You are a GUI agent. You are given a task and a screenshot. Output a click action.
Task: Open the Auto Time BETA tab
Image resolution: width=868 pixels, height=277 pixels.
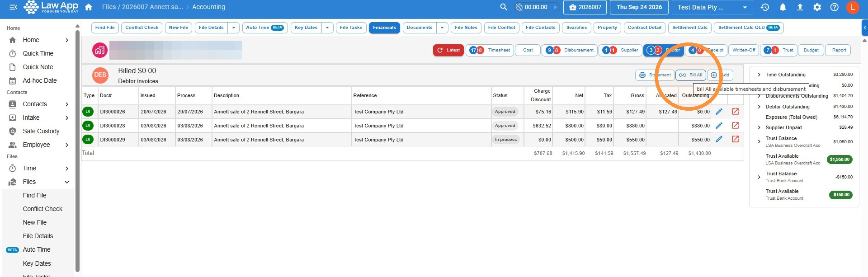(x=264, y=28)
